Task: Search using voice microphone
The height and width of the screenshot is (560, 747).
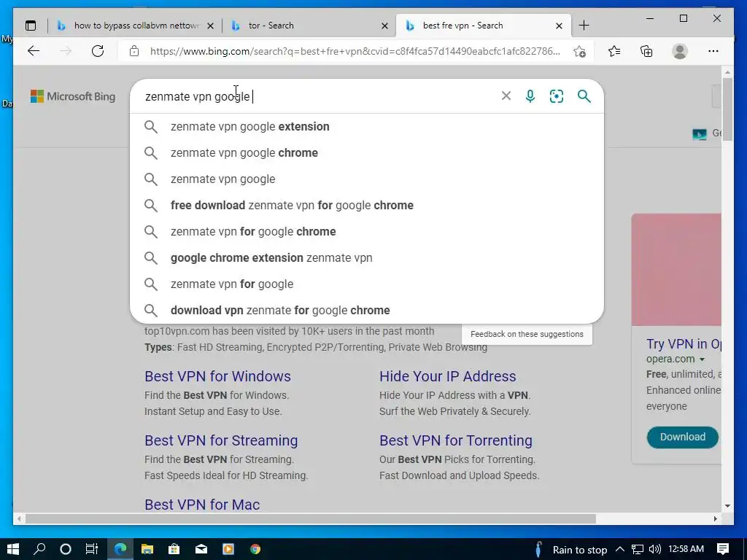Action: (530, 96)
